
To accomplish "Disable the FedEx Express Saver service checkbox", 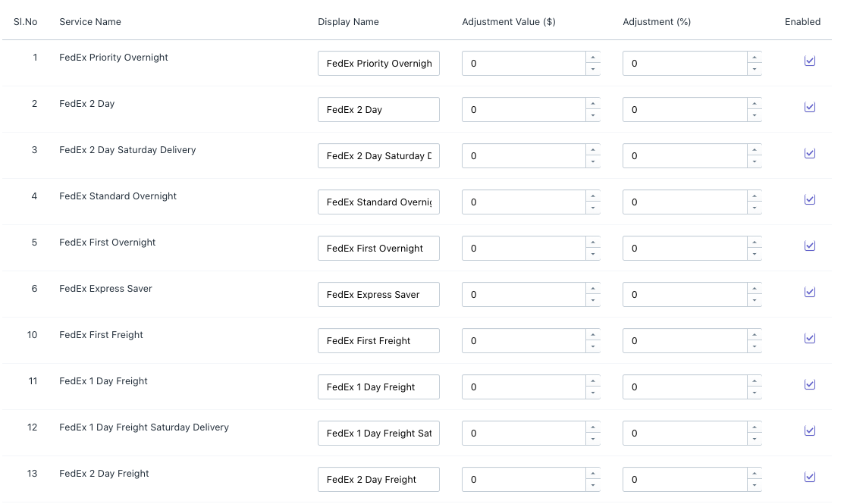I will [x=810, y=292].
